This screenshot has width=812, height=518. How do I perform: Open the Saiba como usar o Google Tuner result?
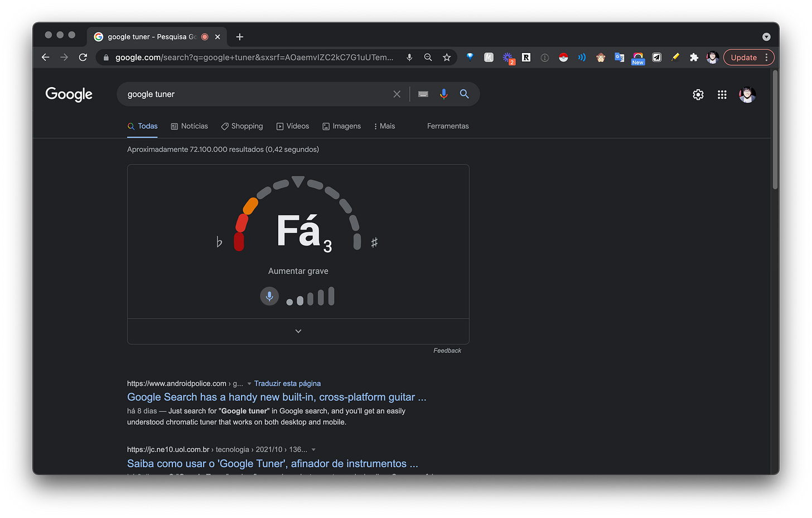click(x=273, y=463)
